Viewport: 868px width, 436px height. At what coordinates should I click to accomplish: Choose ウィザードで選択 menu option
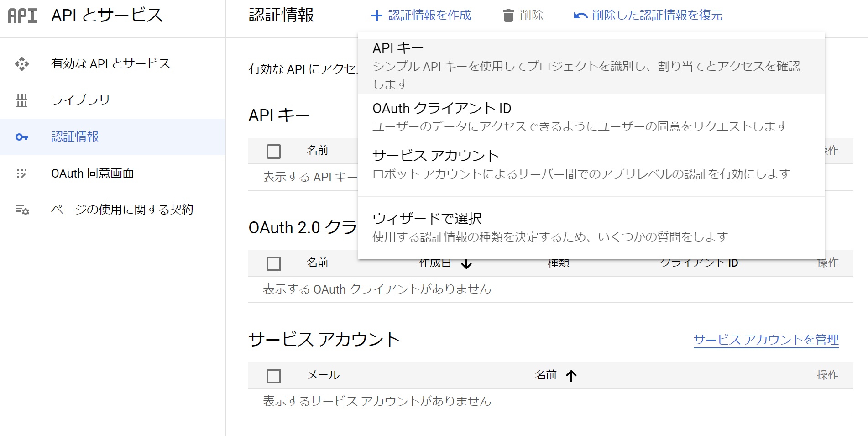click(x=591, y=228)
